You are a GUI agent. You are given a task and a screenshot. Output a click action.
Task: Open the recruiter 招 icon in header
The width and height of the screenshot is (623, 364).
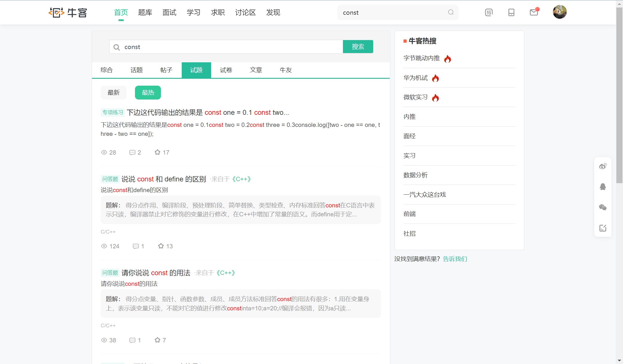point(489,12)
